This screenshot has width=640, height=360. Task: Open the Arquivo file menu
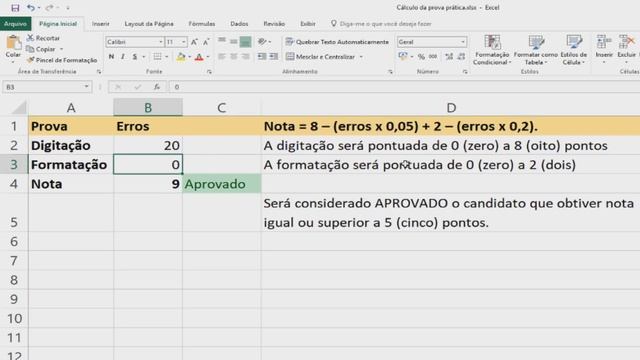pyautogui.click(x=16, y=24)
